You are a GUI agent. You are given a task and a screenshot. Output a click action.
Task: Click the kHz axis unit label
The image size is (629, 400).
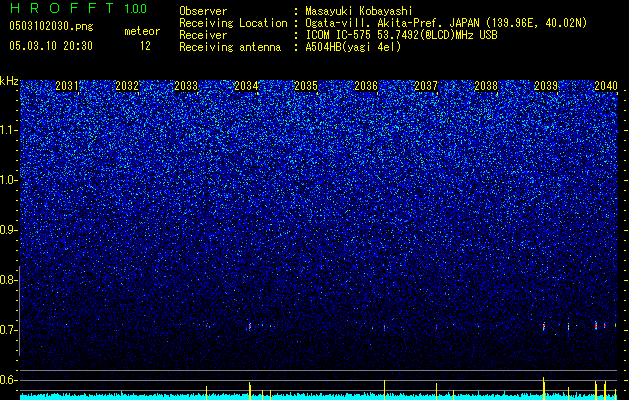tap(9, 81)
